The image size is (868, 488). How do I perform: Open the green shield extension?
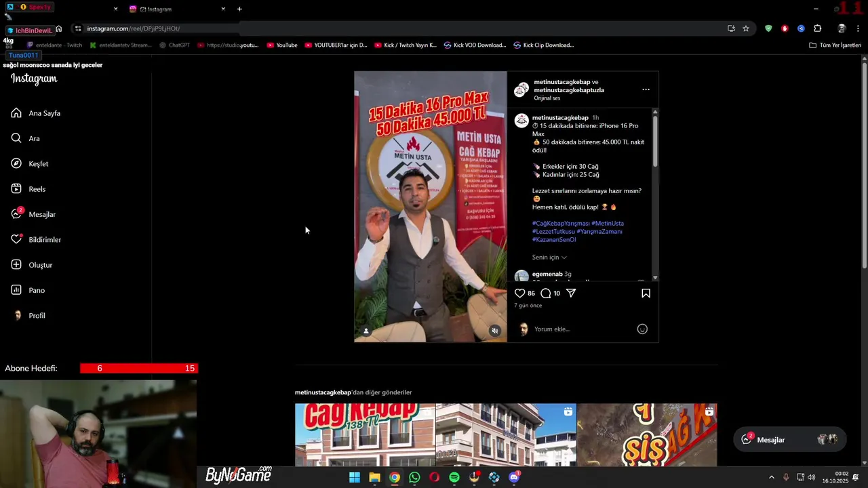768,28
